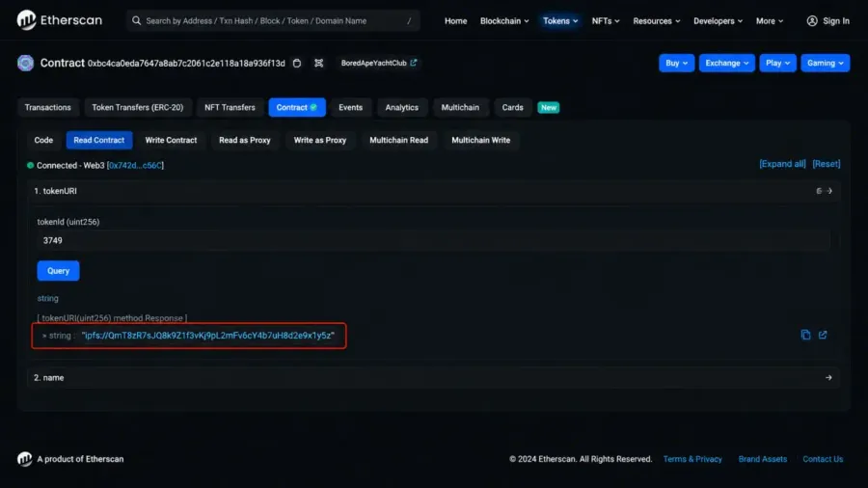Expand the 2. name section arrow
The width and height of the screenshot is (868, 488).
tap(828, 378)
